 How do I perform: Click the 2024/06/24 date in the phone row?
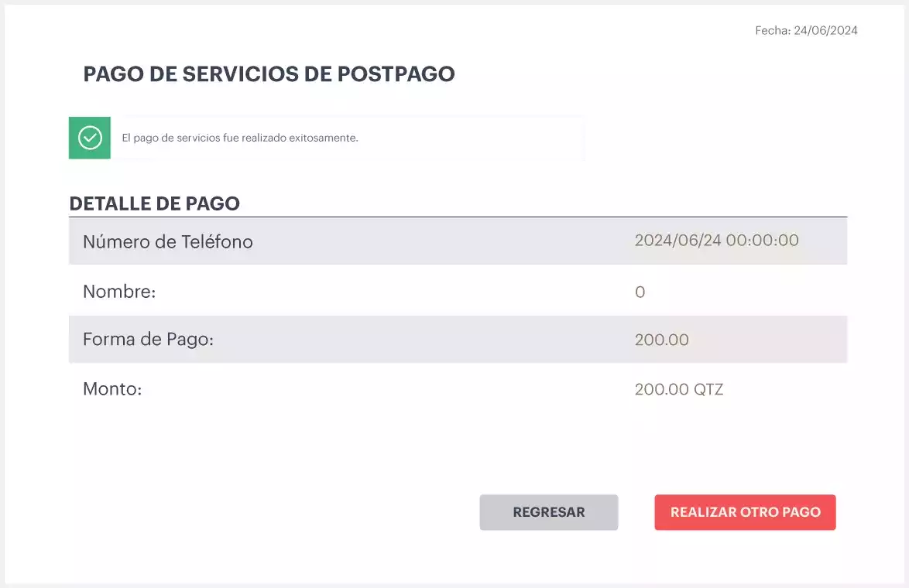pyautogui.click(x=677, y=241)
